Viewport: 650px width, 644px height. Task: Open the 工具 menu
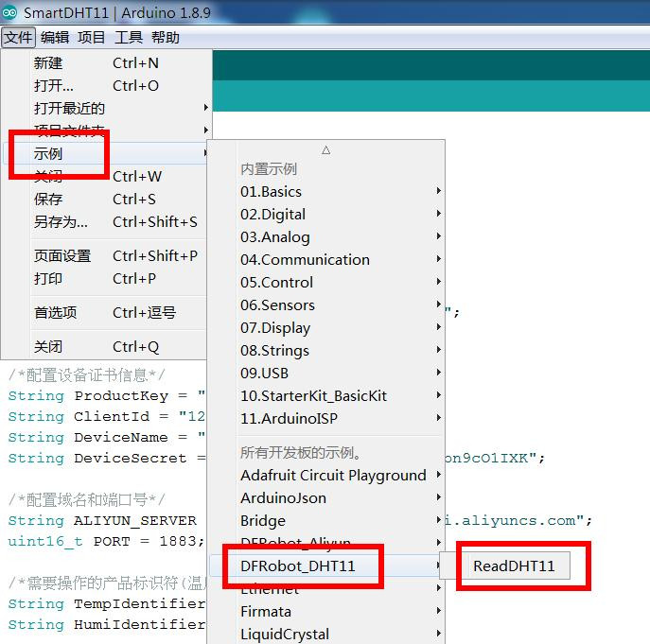point(129,38)
